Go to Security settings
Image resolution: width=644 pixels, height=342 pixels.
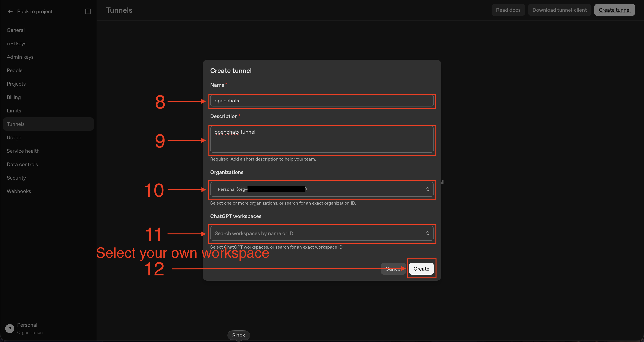pos(16,178)
